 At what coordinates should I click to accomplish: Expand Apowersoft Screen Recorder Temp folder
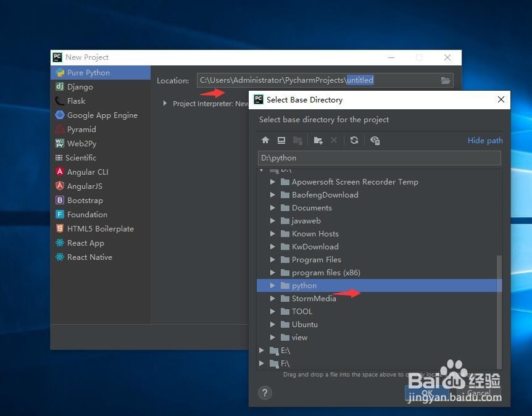272,182
